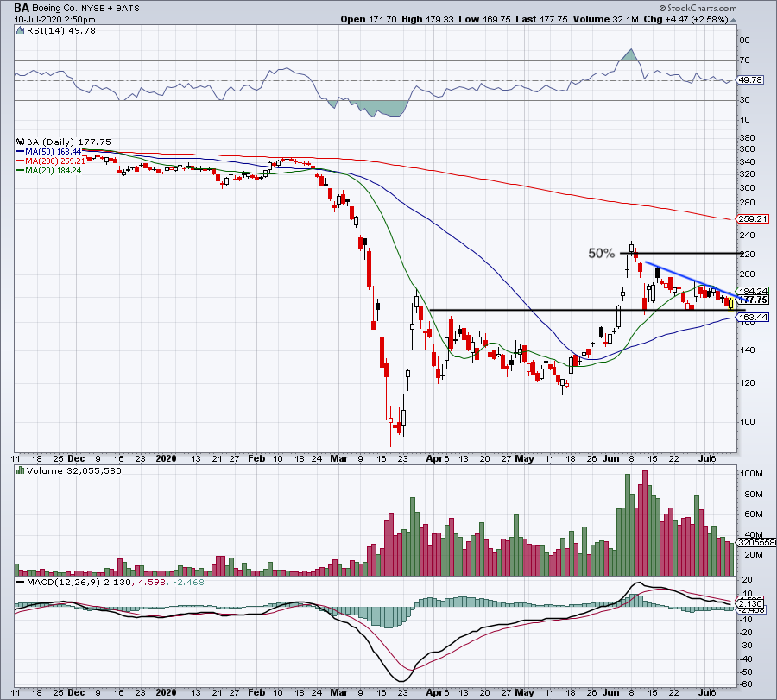Viewport: 777px width, 700px height.
Task: Click the Volume 32,055,580 legend label
Action: [x=74, y=470]
